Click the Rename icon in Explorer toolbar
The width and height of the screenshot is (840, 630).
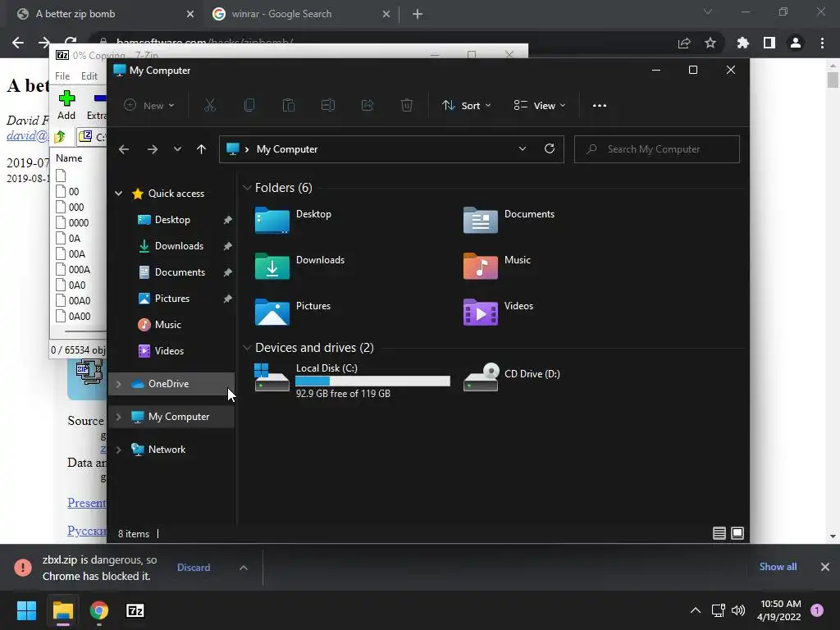click(328, 106)
